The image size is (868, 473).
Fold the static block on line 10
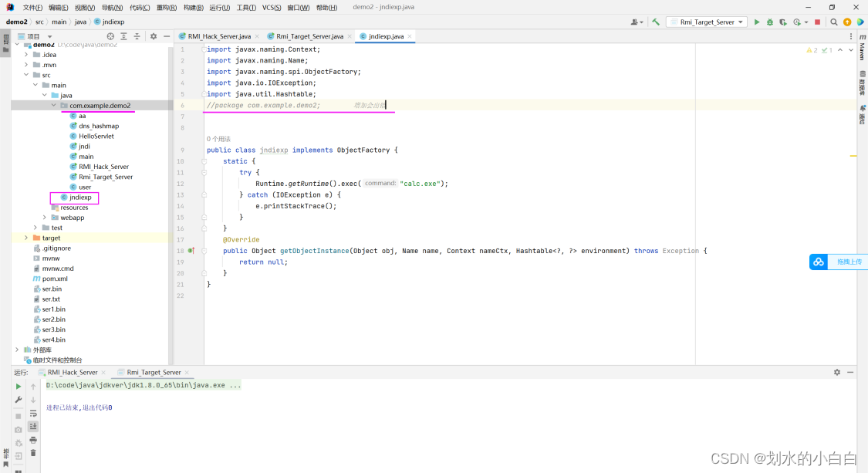(x=204, y=161)
